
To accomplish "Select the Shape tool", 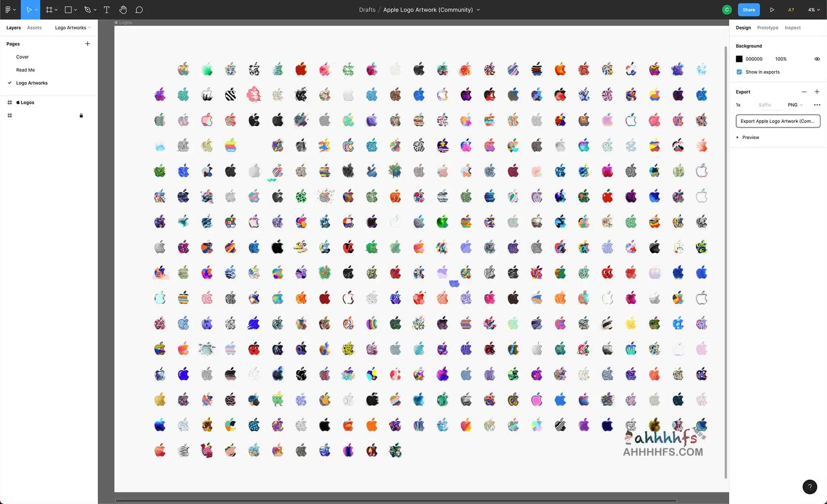I will tap(68, 9).
